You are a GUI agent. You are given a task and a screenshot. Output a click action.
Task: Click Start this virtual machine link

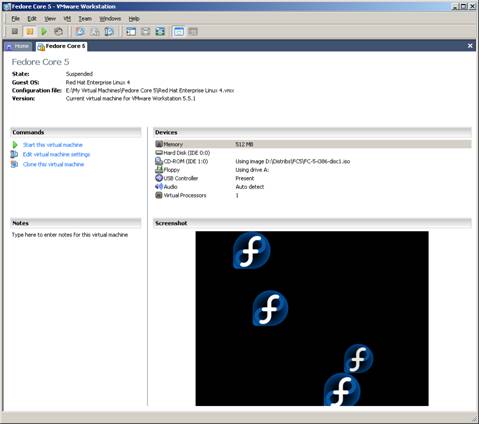(53, 145)
